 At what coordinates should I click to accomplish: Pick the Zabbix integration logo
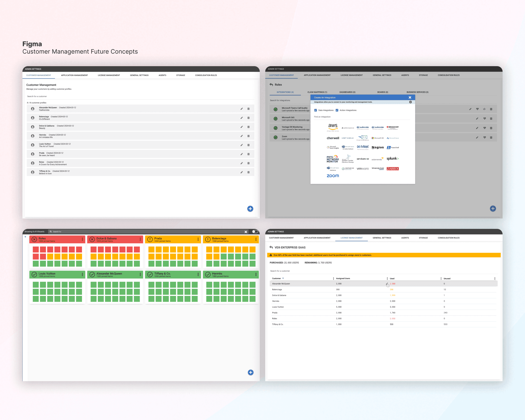(x=393, y=169)
